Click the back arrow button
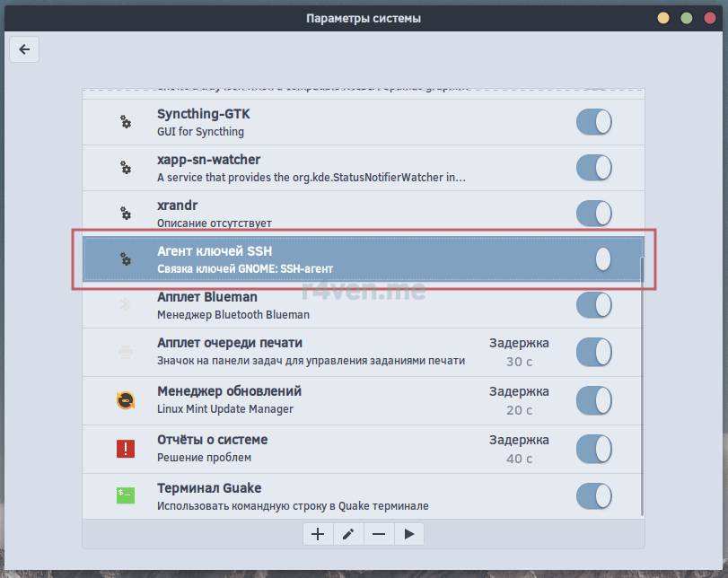Viewport: 728px width, 578px height. (x=24, y=50)
